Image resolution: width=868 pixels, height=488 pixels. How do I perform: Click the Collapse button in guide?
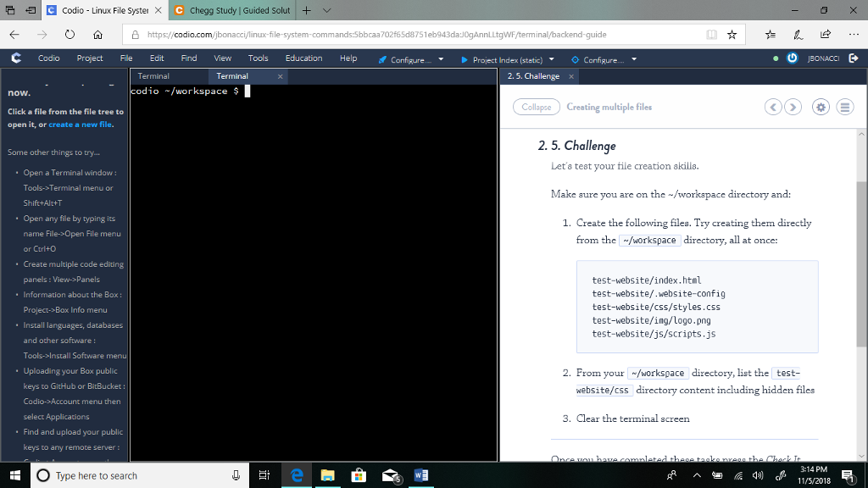[x=537, y=107]
